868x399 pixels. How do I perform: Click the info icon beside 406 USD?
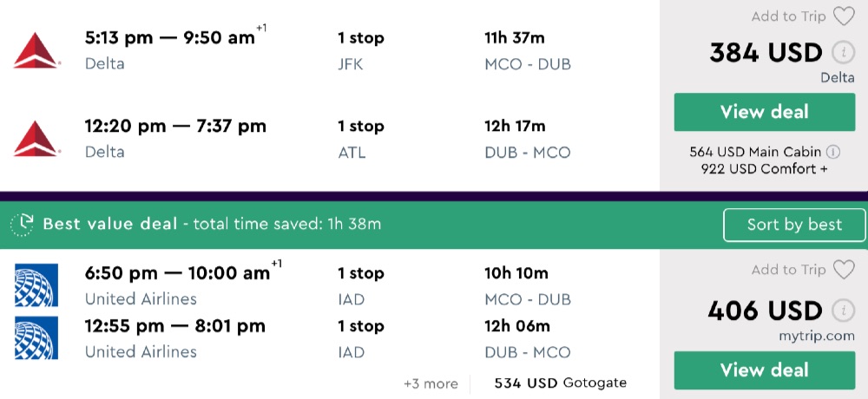pos(842,311)
